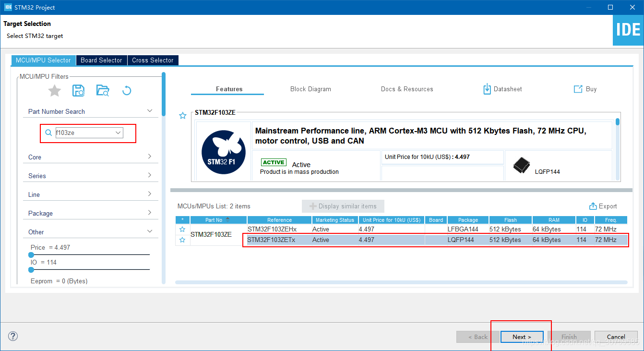Click the Buy external link icon
644x351 pixels.
pyautogui.click(x=578, y=89)
